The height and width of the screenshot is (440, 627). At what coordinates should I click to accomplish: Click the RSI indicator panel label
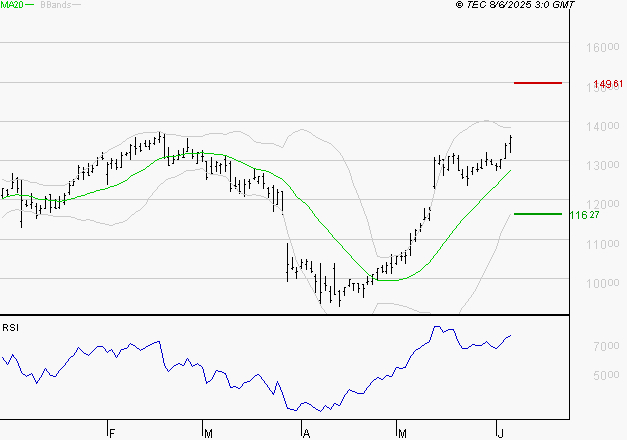[10, 327]
